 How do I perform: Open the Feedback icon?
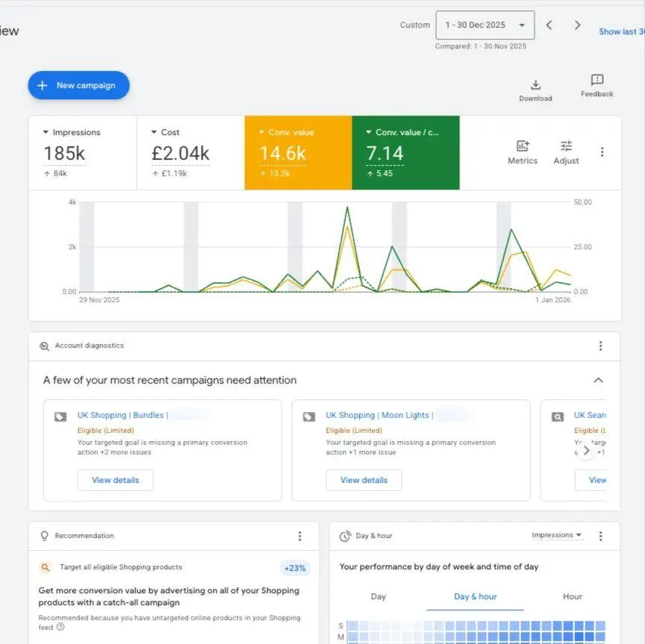(x=597, y=79)
